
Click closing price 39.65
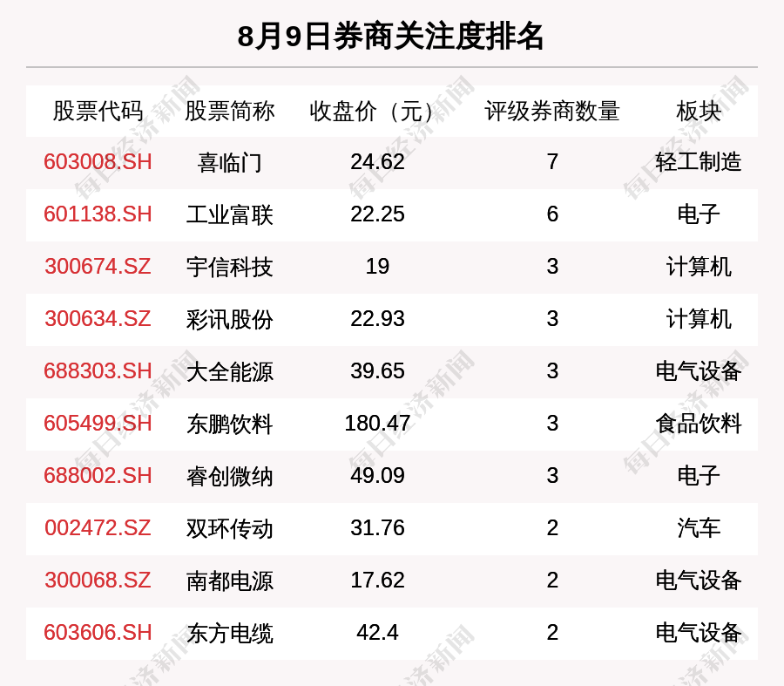377,371
